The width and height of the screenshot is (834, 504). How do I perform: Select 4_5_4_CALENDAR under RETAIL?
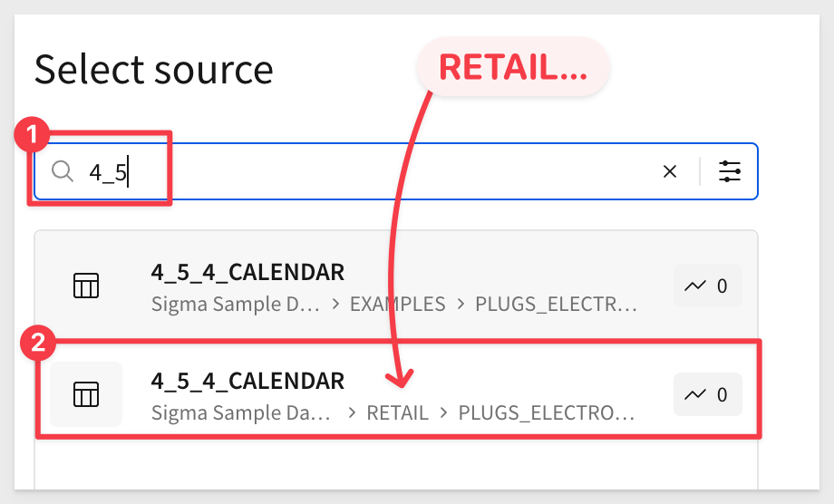tap(396, 394)
